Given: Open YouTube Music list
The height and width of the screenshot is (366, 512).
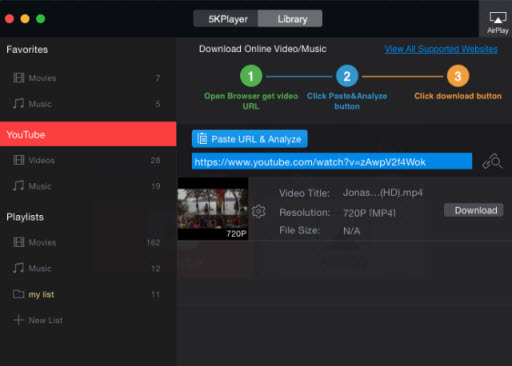Looking at the screenshot, I should (x=88, y=186).
